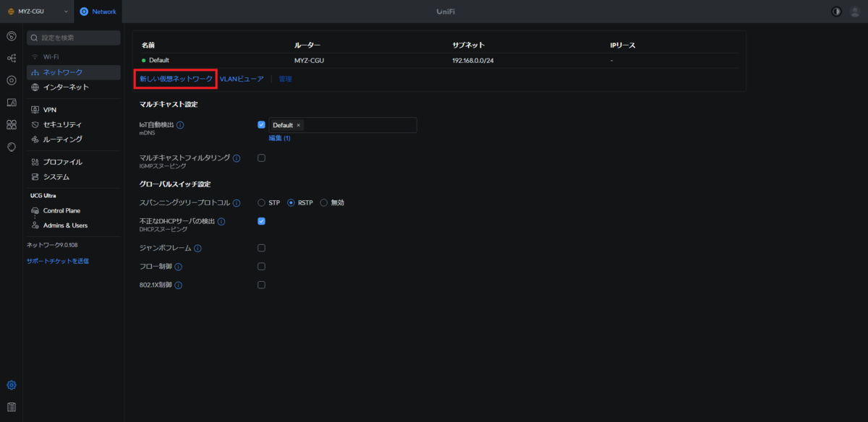Click the Network application icon in header
The height and width of the screenshot is (422, 868).
coord(85,12)
